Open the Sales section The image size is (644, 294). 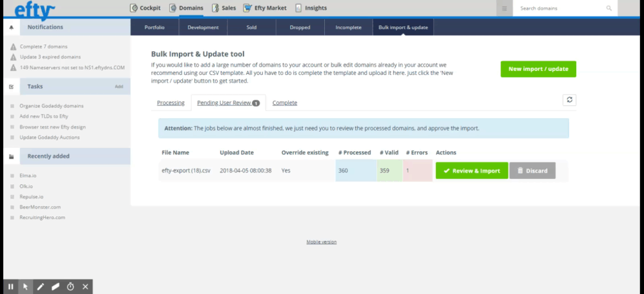223,8
